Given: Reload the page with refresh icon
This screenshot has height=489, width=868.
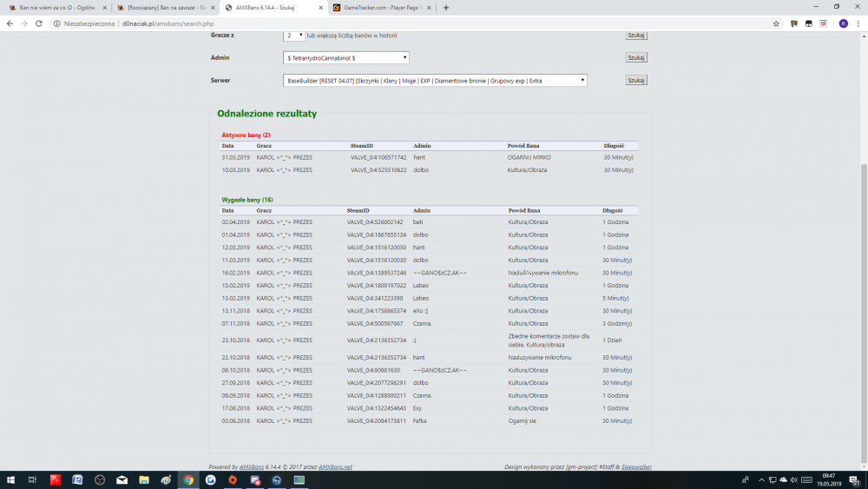Looking at the screenshot, I should [39, 23].
